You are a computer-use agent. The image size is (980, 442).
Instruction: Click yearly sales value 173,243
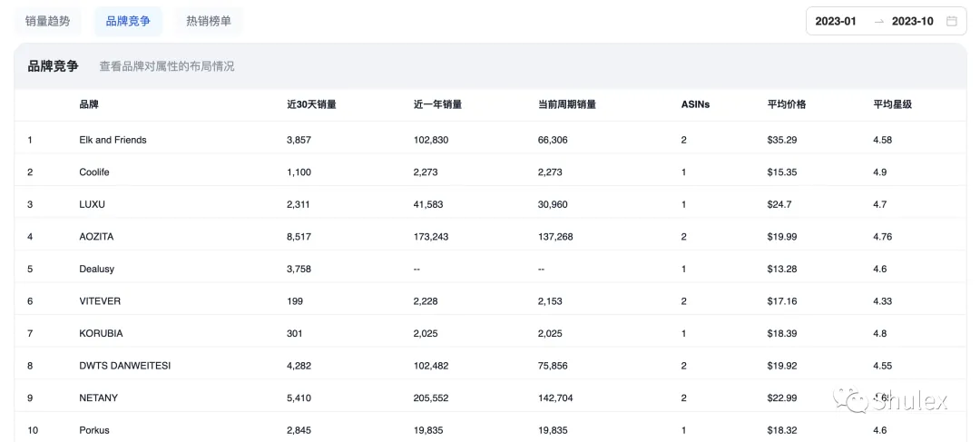[431, 237]
